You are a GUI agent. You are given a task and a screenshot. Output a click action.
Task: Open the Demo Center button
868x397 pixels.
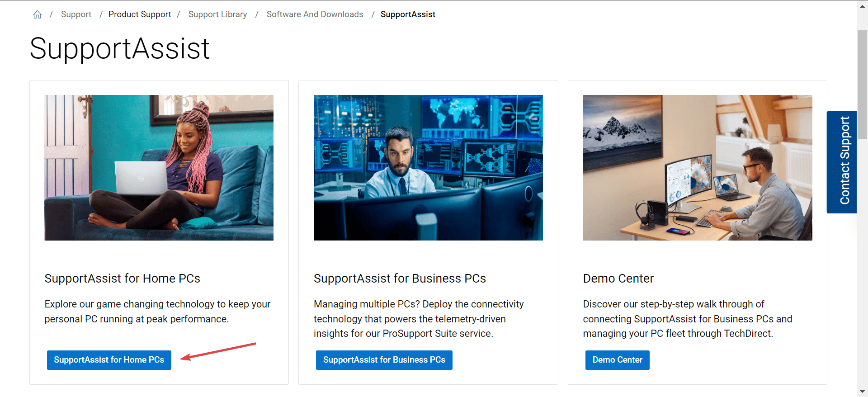[x=617, y=360]
